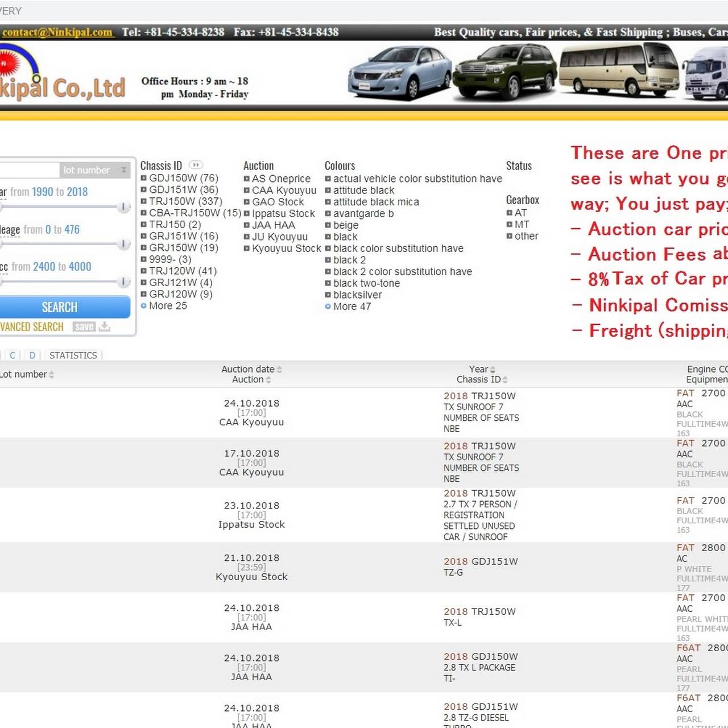Select the blacksilver colour checkbox

tap(328, 295)
